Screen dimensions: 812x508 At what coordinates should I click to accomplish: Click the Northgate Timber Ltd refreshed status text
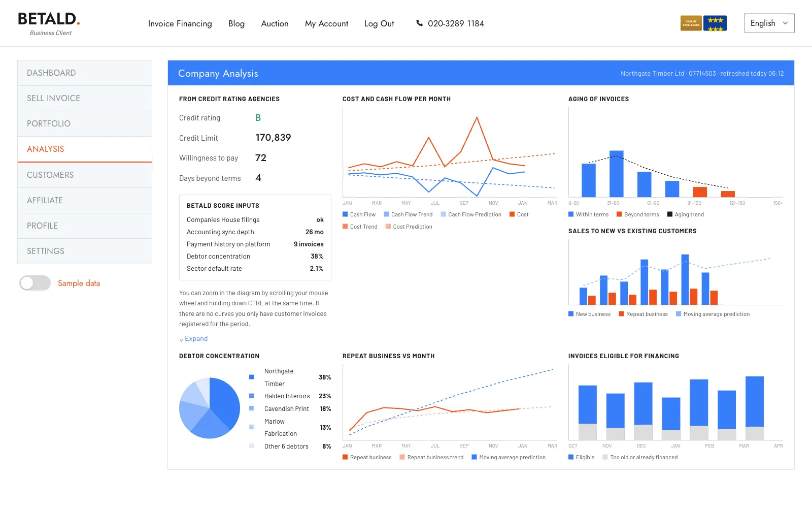tap(702, 74)
